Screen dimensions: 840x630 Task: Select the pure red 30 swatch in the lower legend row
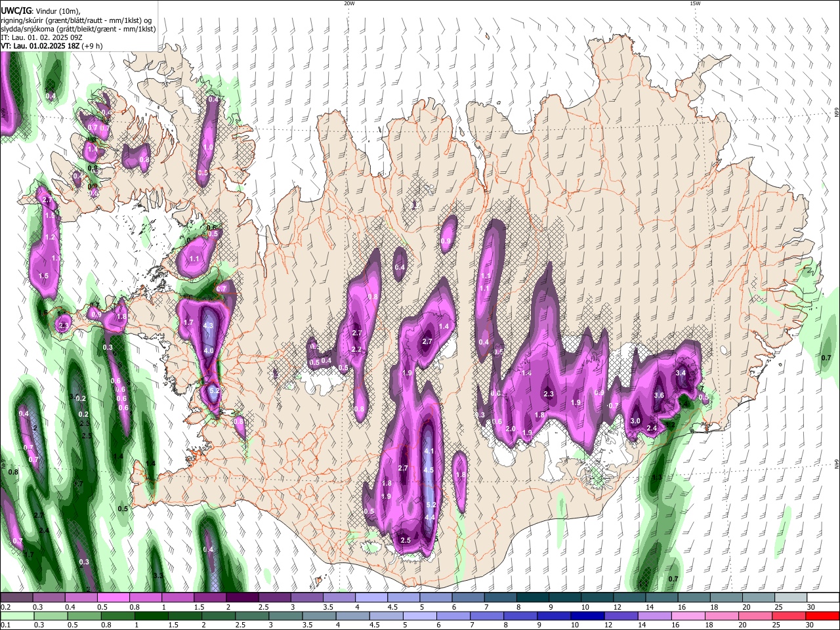coord(822,616)
